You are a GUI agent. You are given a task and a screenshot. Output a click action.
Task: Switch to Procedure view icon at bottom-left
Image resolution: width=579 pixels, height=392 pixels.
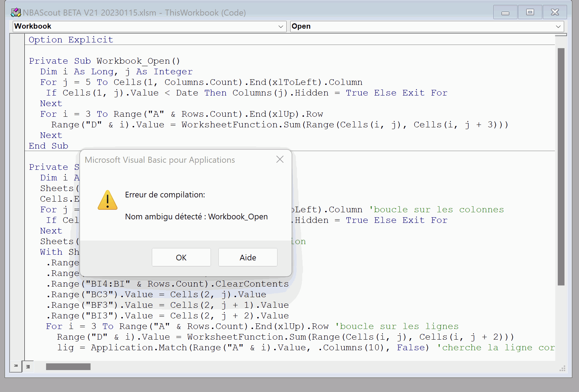point(16,366)
